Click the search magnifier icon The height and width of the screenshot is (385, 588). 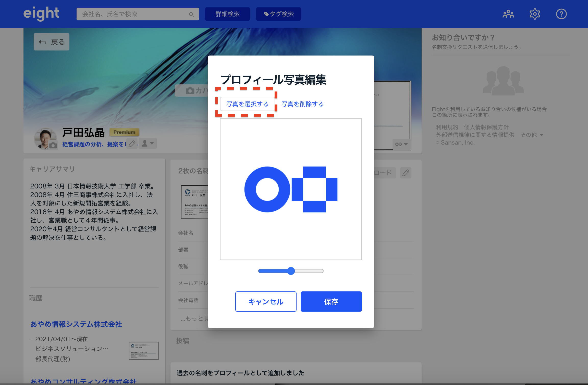click(191, 14)
